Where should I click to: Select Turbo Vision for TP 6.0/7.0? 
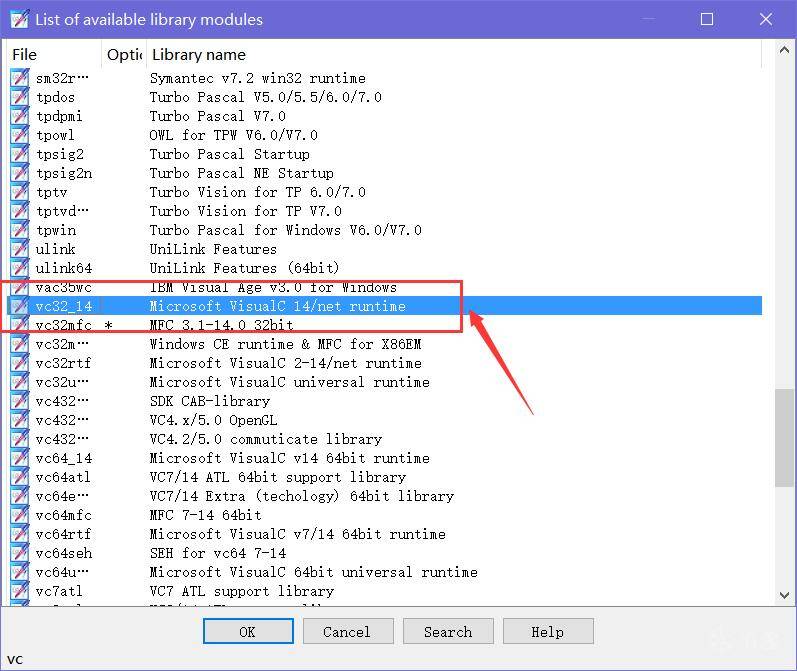pos(257,192)
